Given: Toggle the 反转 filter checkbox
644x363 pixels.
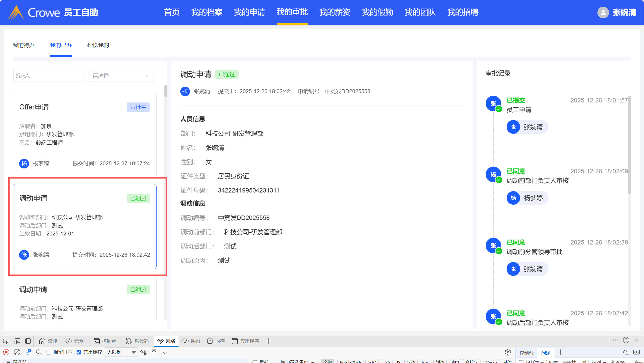Looking at the screenshot, I should point(255,361).
